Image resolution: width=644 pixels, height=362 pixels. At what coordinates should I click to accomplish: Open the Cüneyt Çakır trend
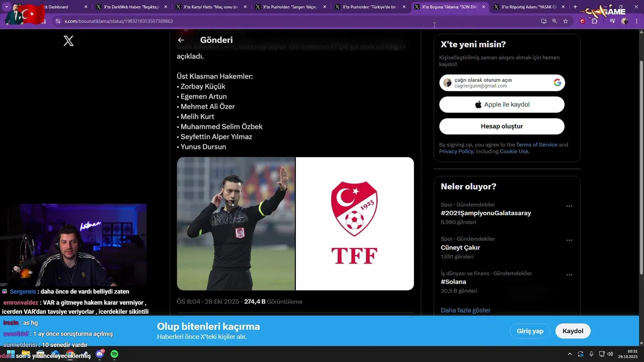click(x=460, y=247)
